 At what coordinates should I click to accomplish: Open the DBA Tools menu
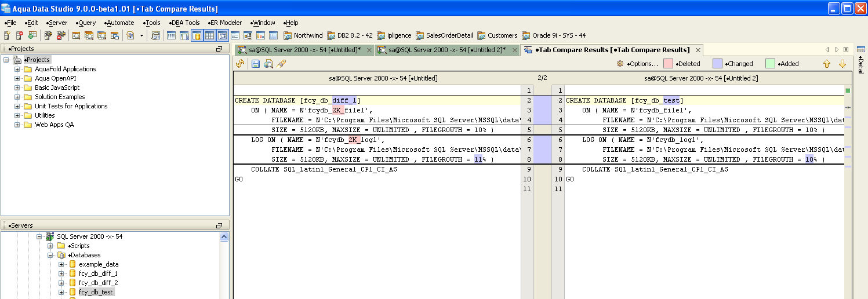(x=184, y=23)
